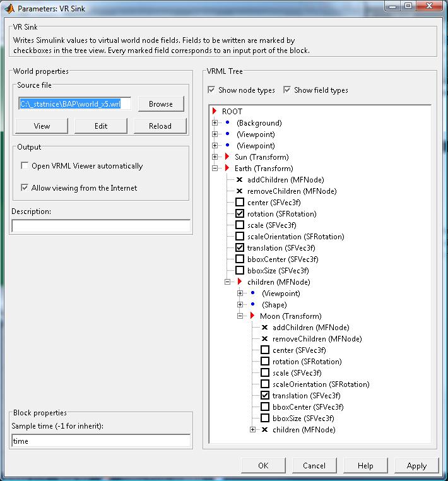Click the OK button
448x481 pixels.
coord(263,466)
